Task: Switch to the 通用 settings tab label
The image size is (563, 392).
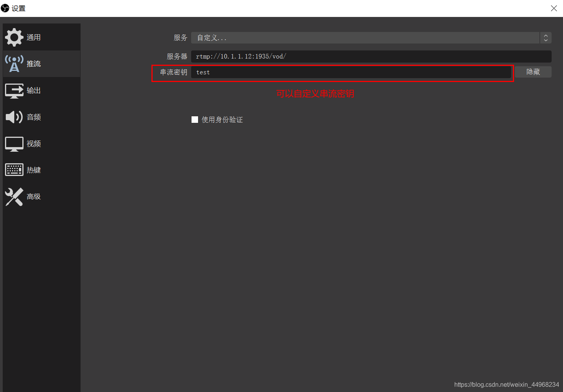Action: click(x=34, y=37)
